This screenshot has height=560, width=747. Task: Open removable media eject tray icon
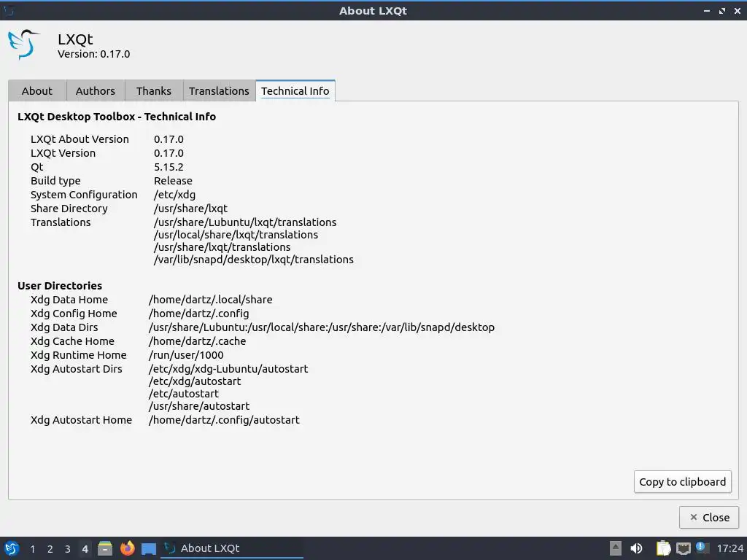pos(616,548)
